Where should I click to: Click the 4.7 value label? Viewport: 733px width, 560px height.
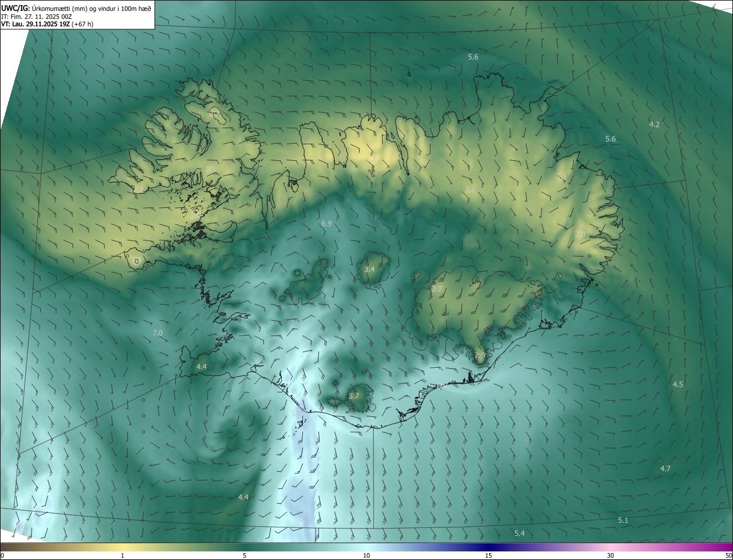click(x=665, y=468)
